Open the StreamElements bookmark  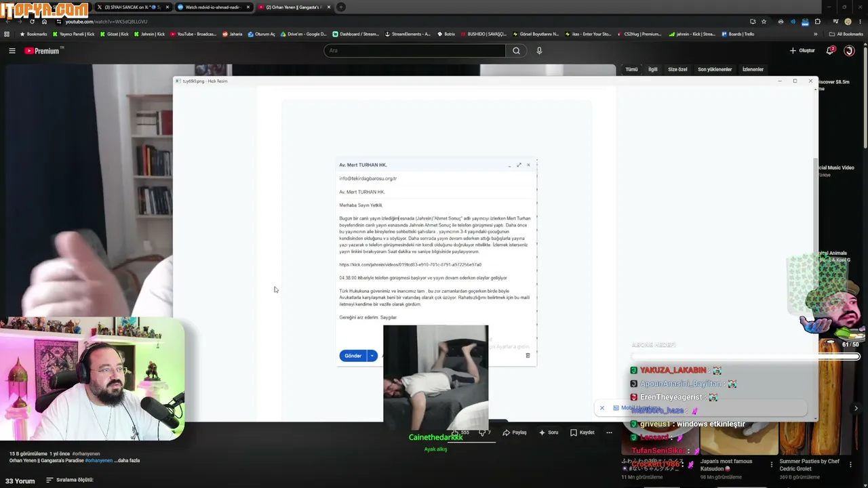408,34
